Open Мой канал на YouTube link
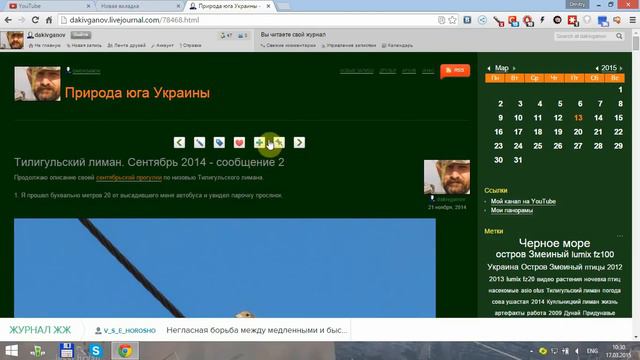The width and height of the screenshot is (640, 360). click(x=523, y=201)
